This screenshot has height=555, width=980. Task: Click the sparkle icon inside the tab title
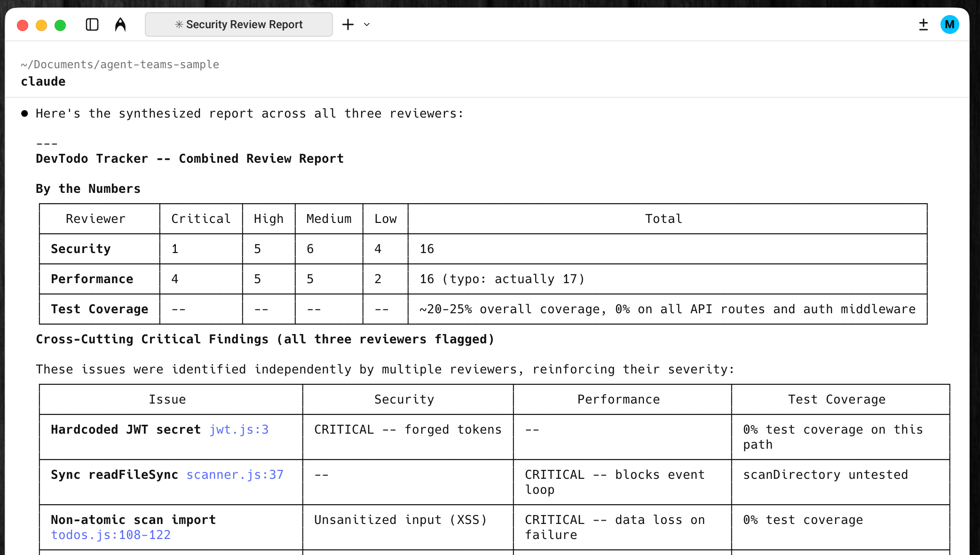[x=178, y=24]
